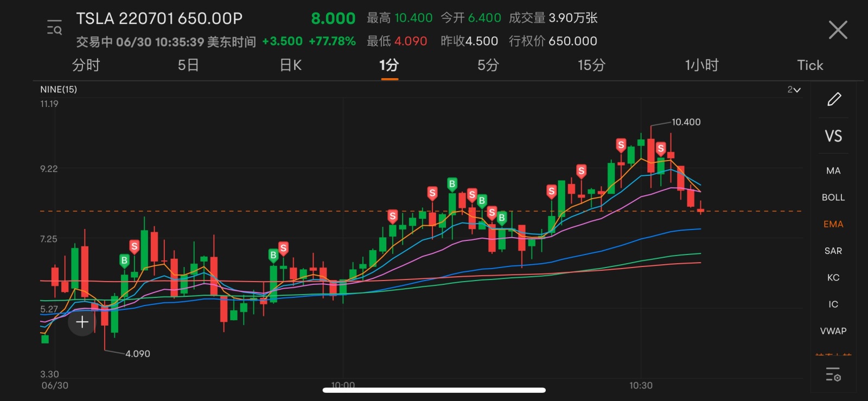The width and height of the screenshot is (868, 401).
Task: Tap the +77.78% change percentage
Action: coord(332,41)
